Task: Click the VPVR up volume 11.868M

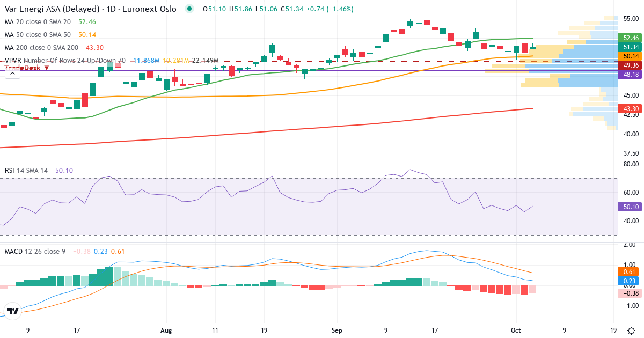Action: (x=146, y=61)
